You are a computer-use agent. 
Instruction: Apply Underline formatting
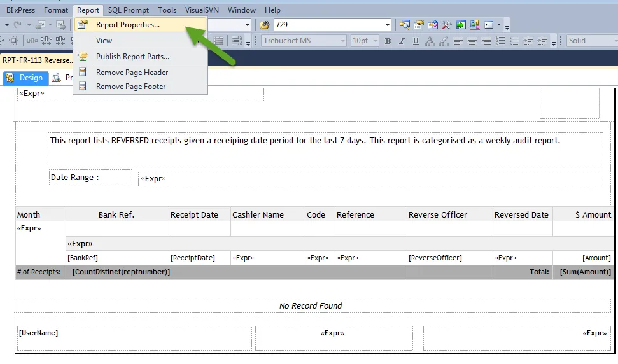416,41
